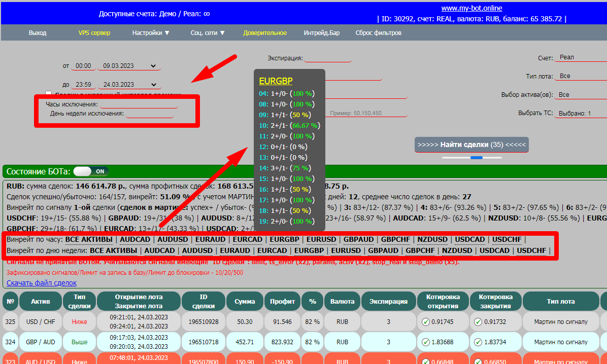
Task: Click checkmark icon next to 1.83688
Action: point(426,342)
